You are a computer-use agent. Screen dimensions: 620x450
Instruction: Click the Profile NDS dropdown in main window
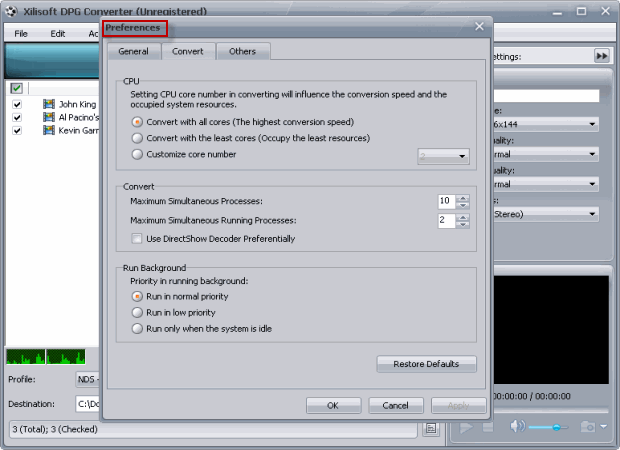pyautogui.click(x=87, y=380)
